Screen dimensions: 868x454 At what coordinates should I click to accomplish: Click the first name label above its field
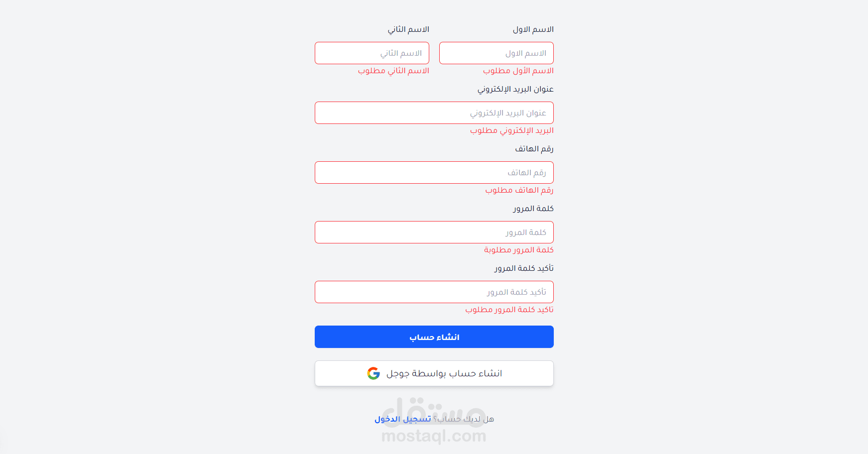(x=533, y=29)
